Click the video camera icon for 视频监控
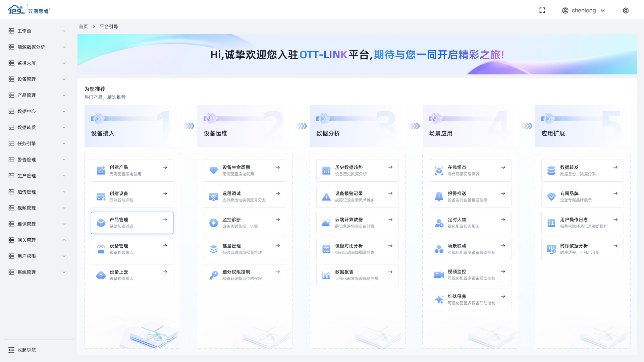This screenshot has height=362, width=644. 439,275
